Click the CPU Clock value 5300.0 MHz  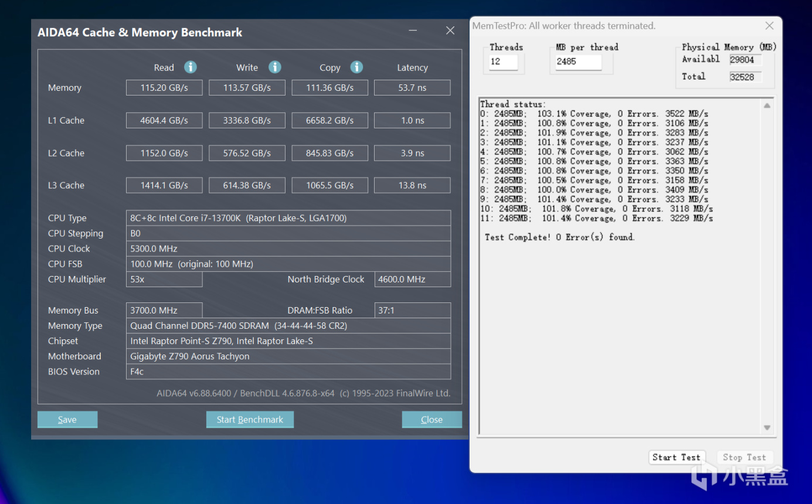(288, 248)
